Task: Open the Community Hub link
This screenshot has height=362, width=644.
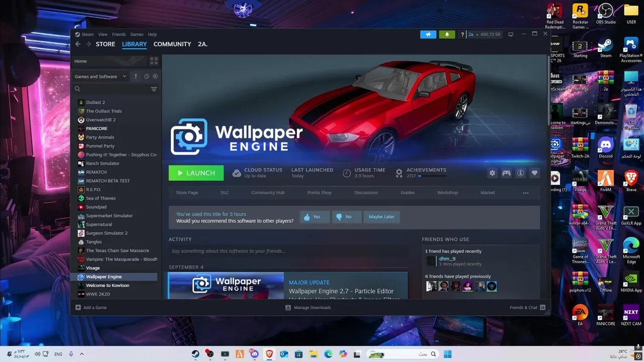Action: coord(268,193)
